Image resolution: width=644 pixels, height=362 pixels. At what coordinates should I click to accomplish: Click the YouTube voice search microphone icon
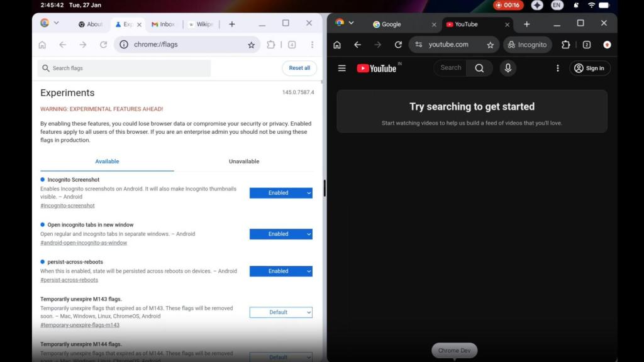pyautogui.click(x=508, y=68)
